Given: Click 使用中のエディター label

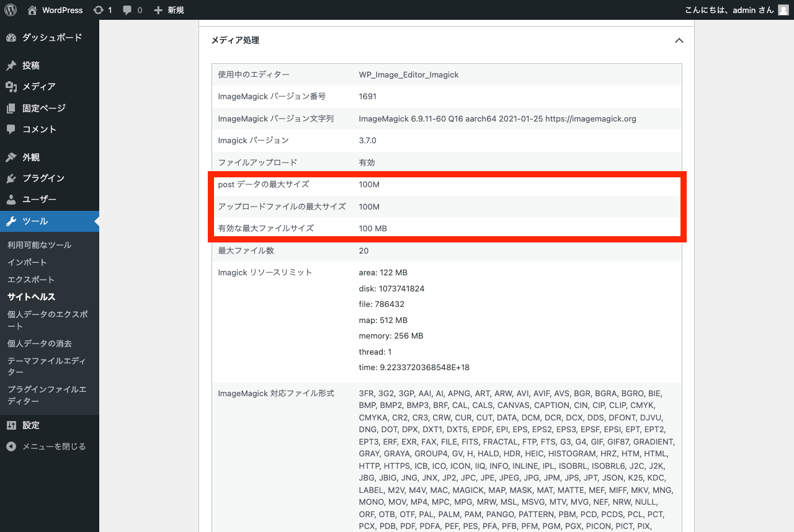Looking at the screenshot, I should coord(254,74).
